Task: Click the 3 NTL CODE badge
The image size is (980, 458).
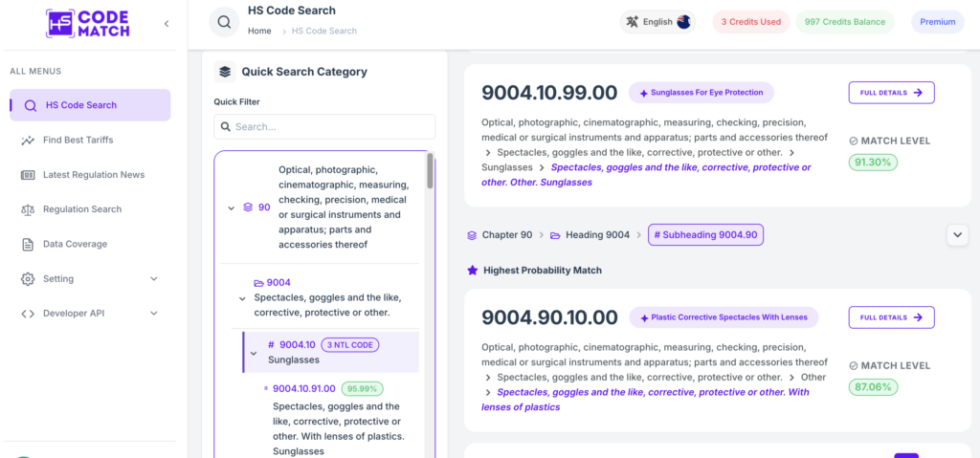Action: 350,344
